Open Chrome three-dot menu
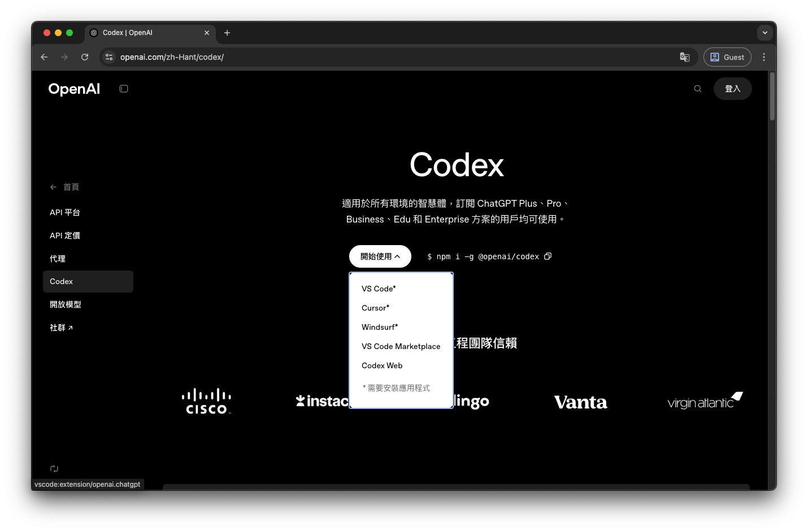This screenshot has height=532, width=808. [763, 57]
